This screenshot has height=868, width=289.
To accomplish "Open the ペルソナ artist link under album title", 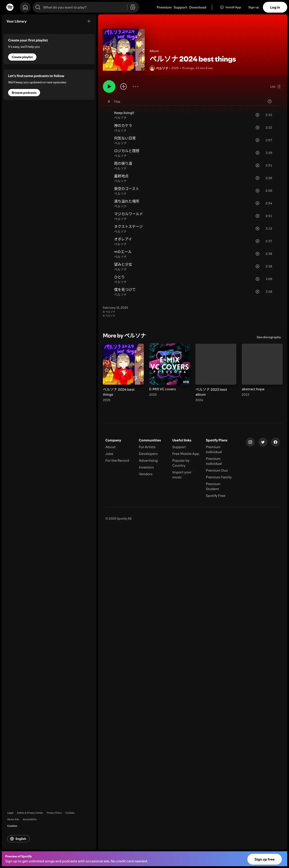I will 162,68.
